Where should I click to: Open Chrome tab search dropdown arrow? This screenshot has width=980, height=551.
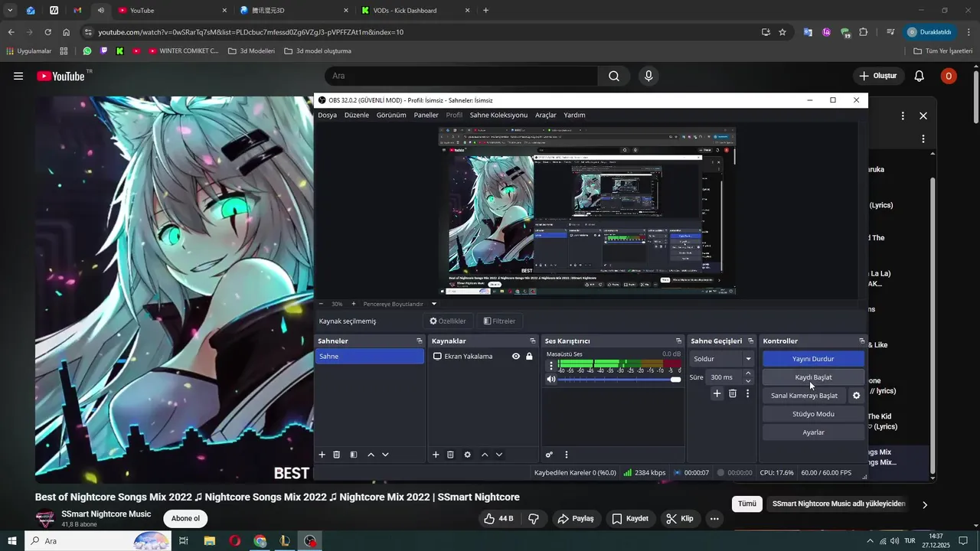[10, 11]
